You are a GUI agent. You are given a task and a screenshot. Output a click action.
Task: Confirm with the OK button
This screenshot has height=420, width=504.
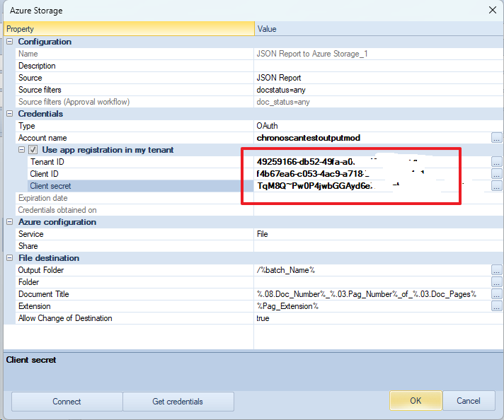[x=416, y=401]
